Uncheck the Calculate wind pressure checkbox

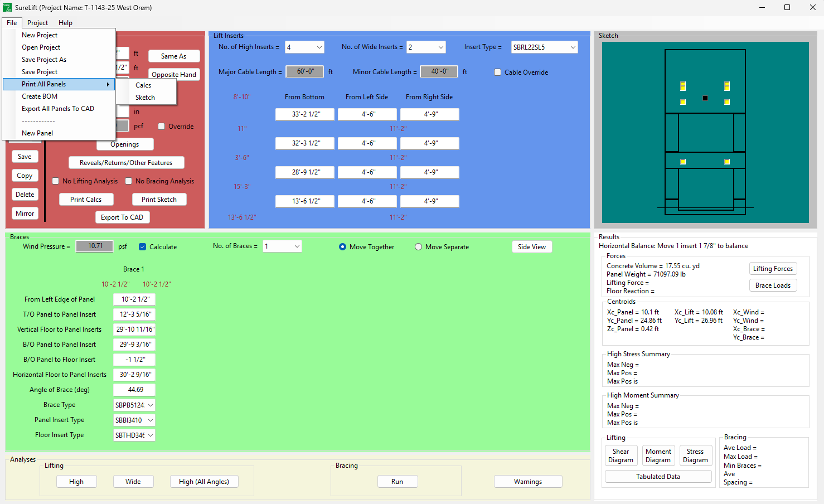click(143, 247)
